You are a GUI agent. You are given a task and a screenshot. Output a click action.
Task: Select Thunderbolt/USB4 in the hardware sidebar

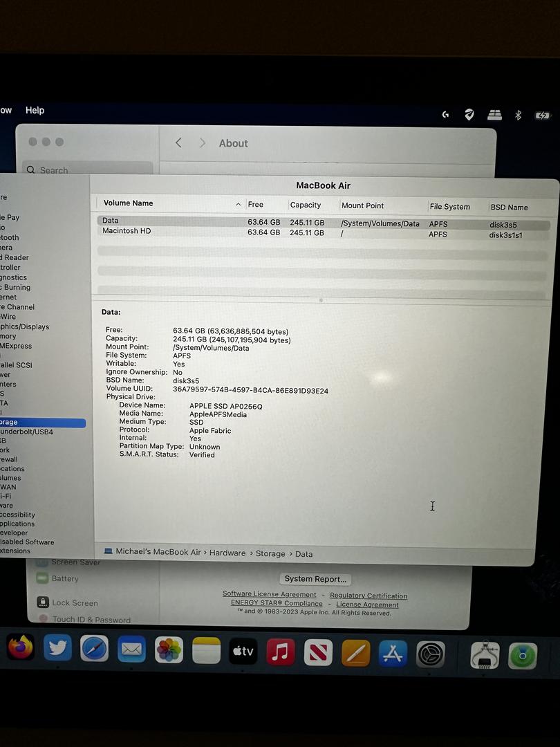point(27,432)
